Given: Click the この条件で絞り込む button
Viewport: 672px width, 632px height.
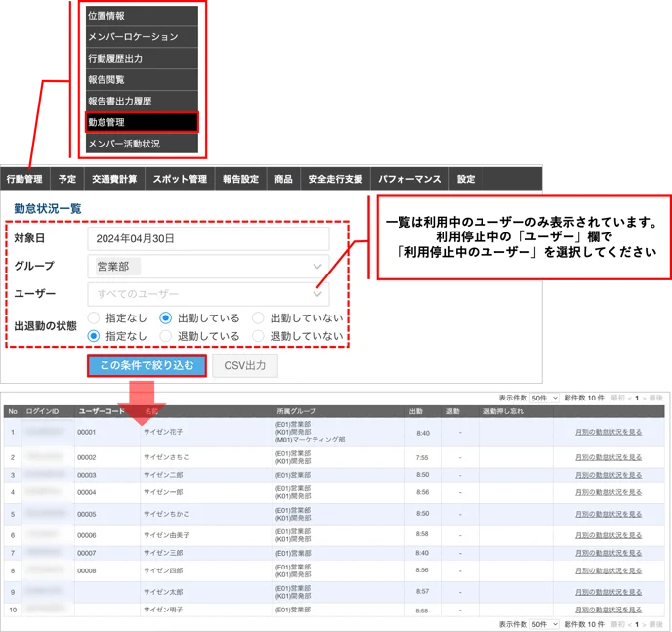Looking at the screenshot, I should pos(147,365).
